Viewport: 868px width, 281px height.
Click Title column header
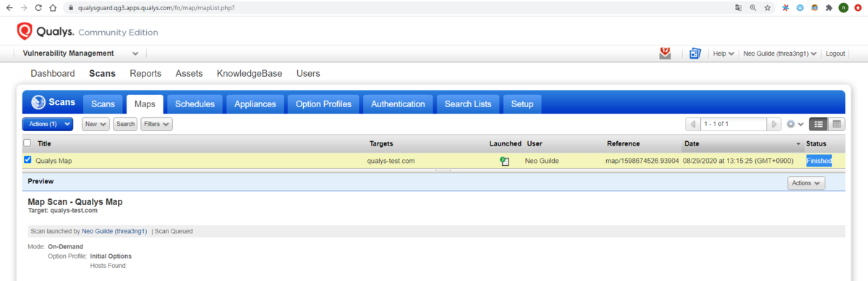point(44,143)
